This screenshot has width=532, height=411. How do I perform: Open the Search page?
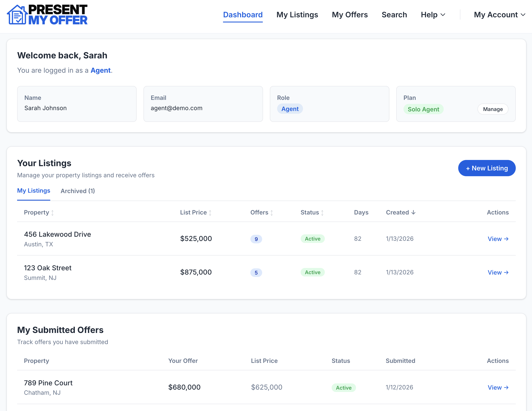coord(394,15)
